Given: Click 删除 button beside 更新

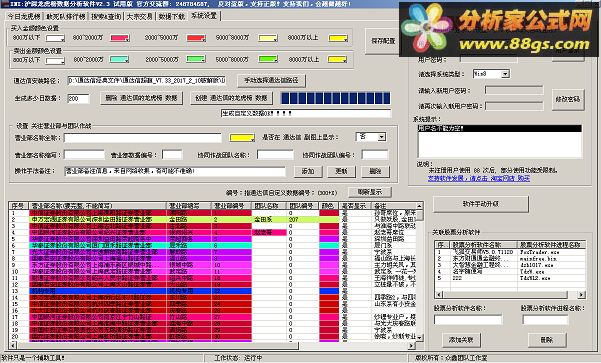Looking at the screenshot, I should (x=375, y=171).
